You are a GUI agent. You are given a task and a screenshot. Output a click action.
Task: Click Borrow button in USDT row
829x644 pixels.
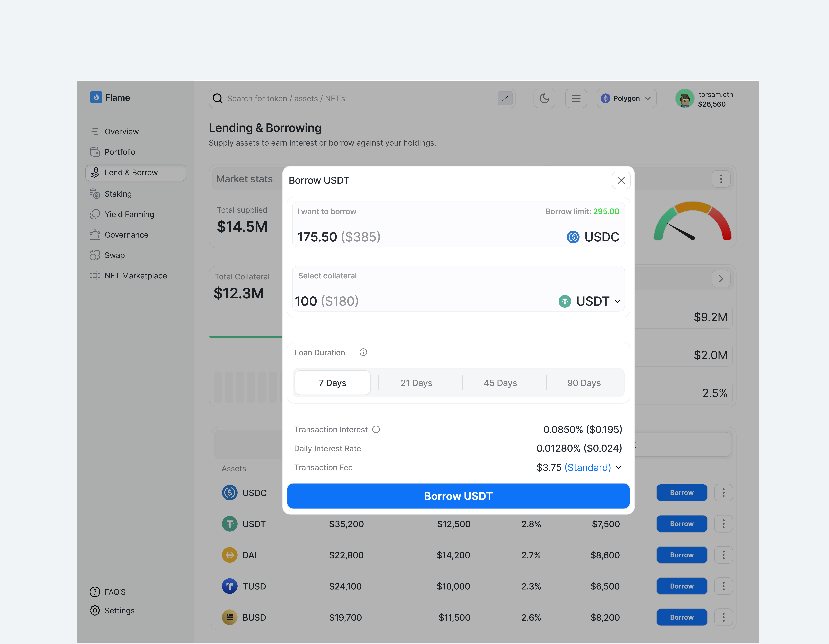682,524
